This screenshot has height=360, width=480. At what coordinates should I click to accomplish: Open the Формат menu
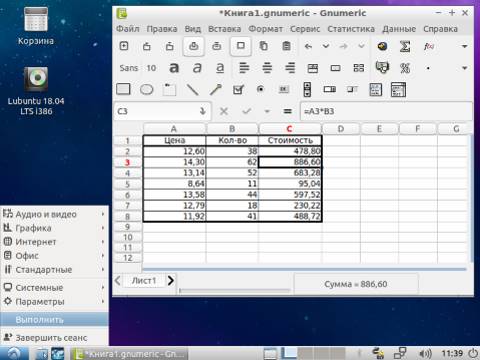266,29
